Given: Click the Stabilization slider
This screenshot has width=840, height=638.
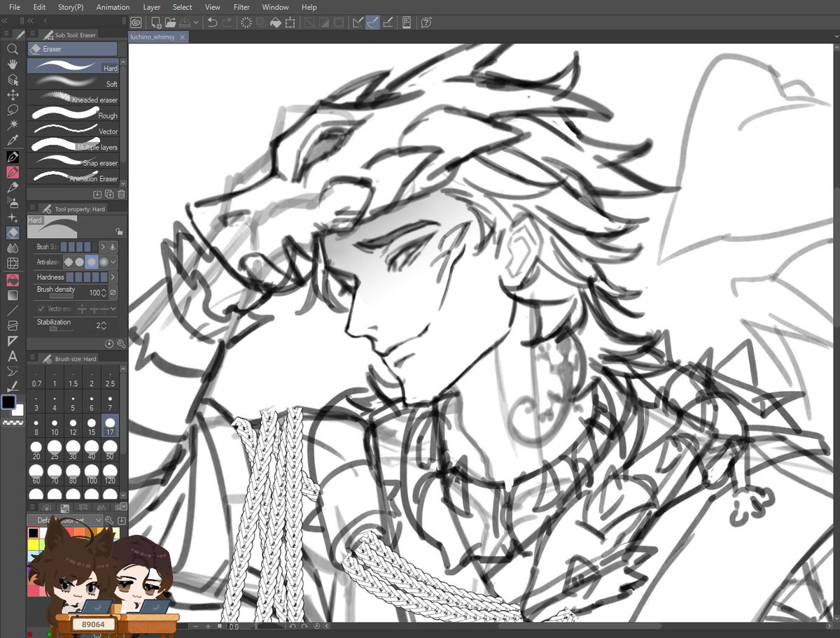Looking at the screenshot, I should (62, 329).
